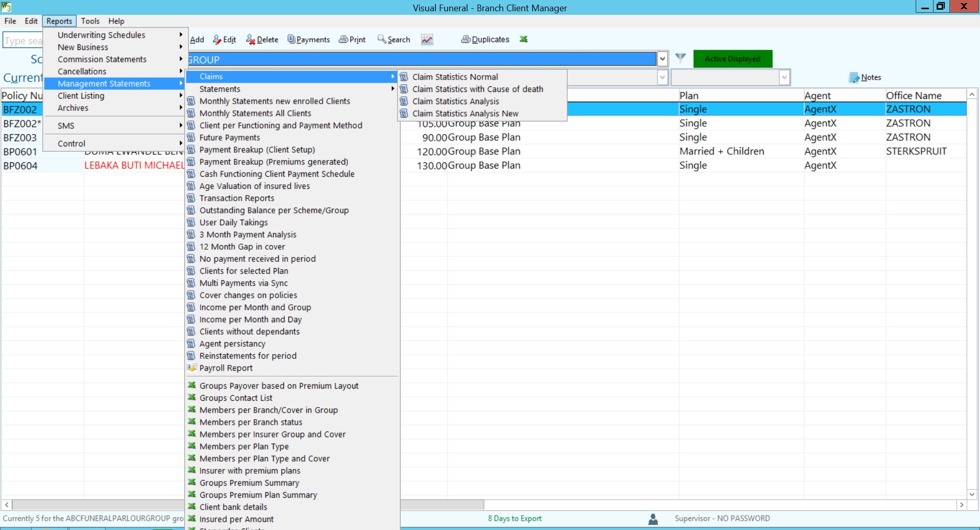Click the horizontal scrollbar right arrow

coord(961,504)
